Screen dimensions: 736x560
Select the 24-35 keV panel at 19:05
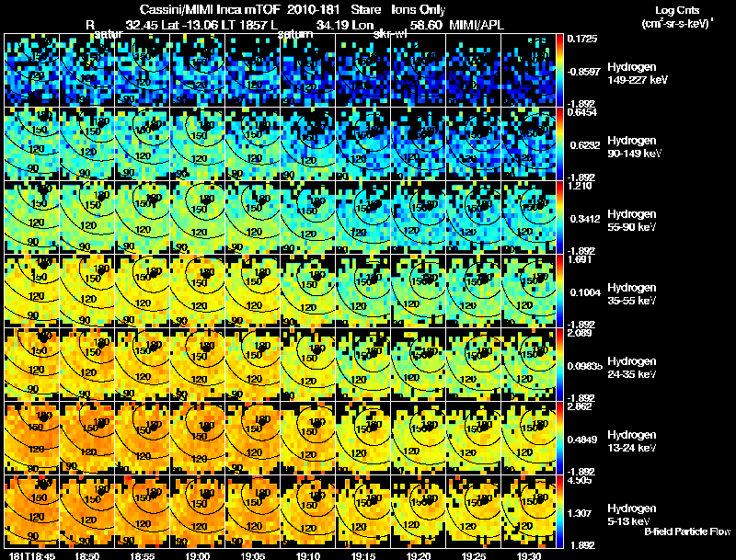click(x=252, y=365)
